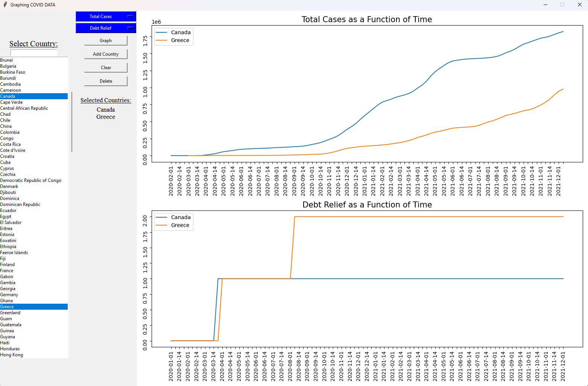Click Greece legend entry in Debt Relief chart

(180, 225)
